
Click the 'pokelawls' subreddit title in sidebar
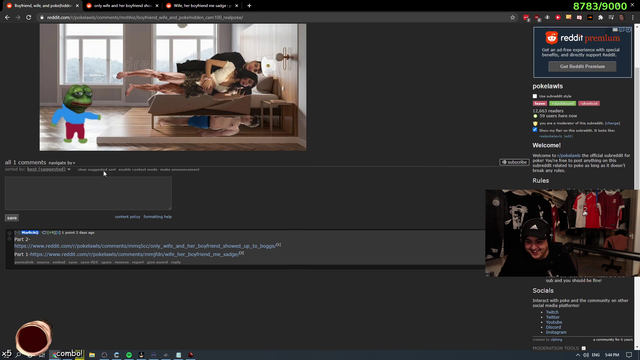tap(547, 86)
